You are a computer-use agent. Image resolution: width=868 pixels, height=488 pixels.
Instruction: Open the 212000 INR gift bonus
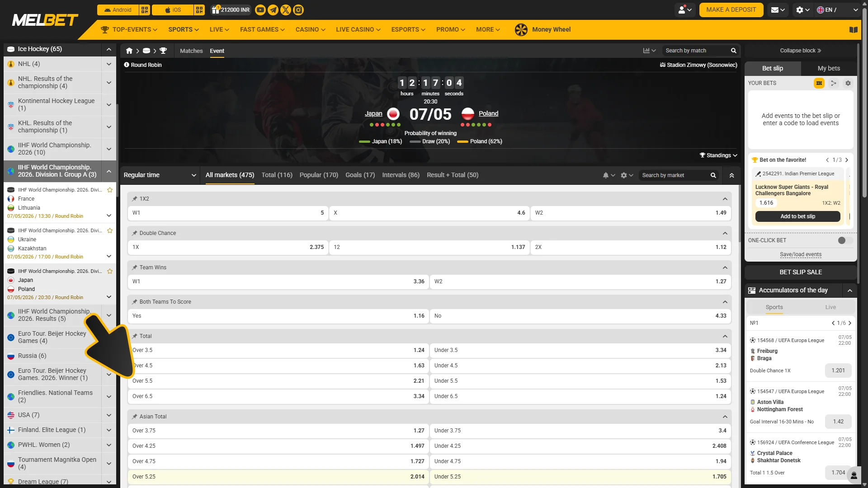(231, 10)
